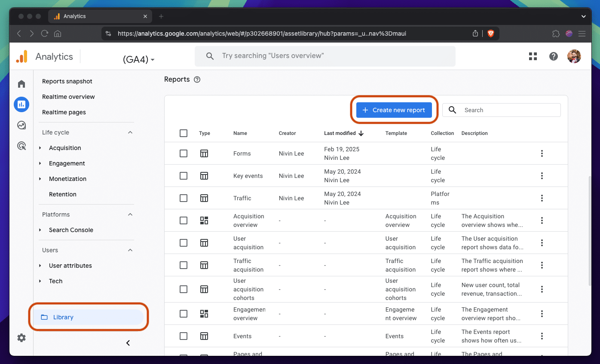Open Admin settings gear icon
600x364 pixels.
(21, 338)
